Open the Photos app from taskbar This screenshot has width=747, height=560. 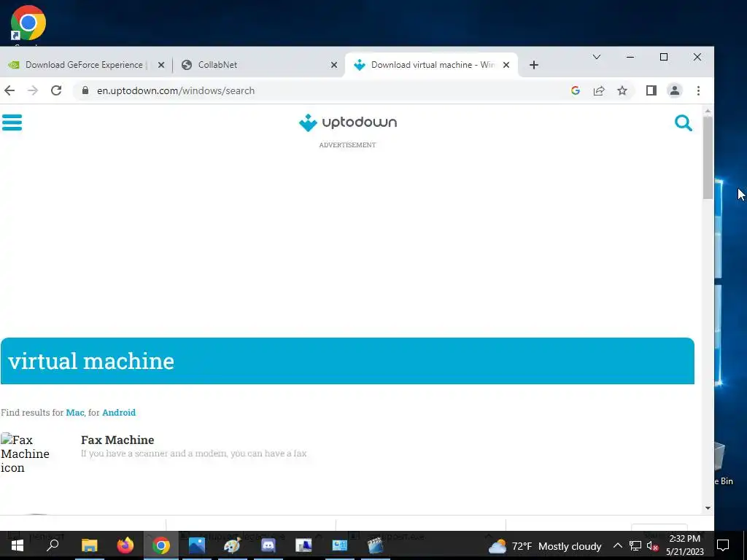coord(196,545)
